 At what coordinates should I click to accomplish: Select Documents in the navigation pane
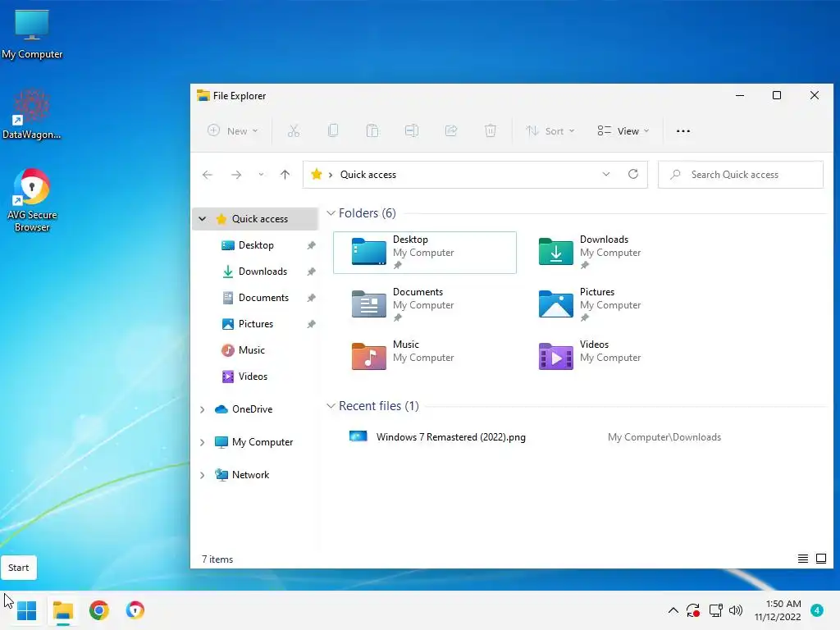(x=263, y=298)
